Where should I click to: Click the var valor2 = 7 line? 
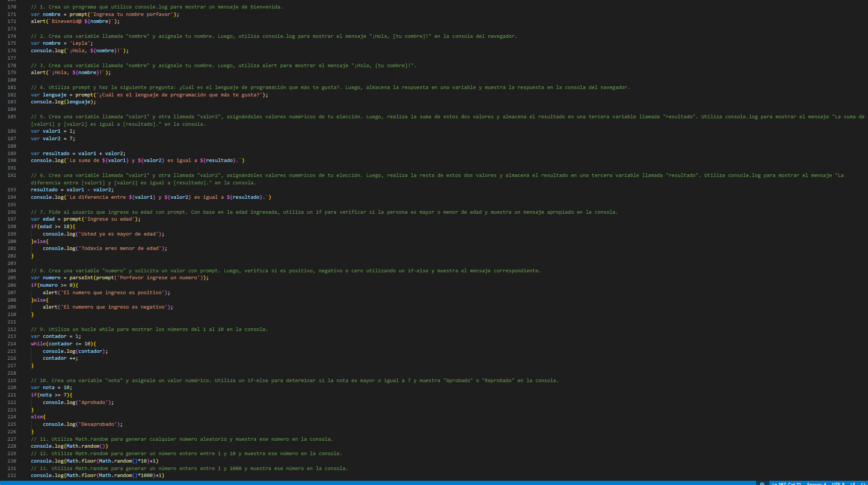pyautogui.click(x=53, y=139)
